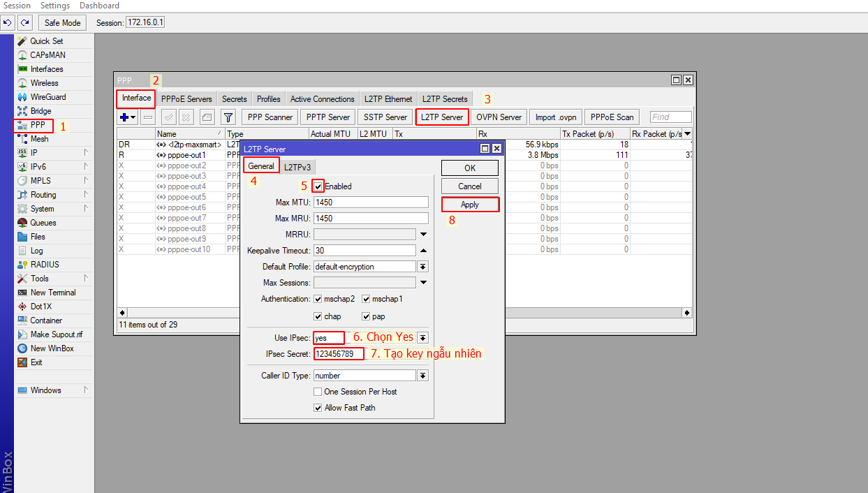Open the Use IPsec dropdown
The width and height of the screenshot is (868, 493).
click(422, 338)
